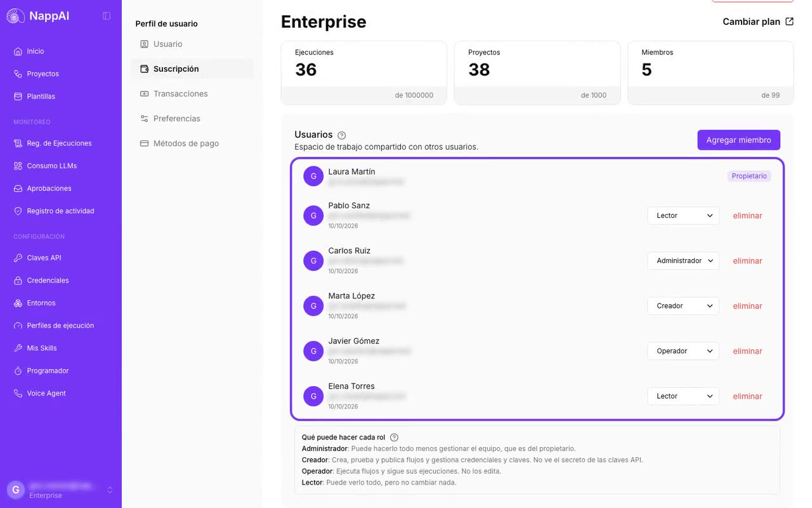Click the Transacciones icon

144,93
